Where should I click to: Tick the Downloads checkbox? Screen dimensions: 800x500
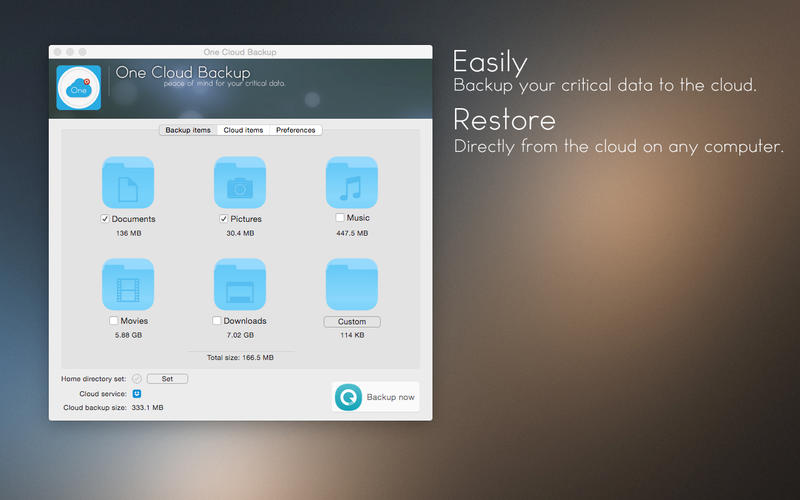coord(216,321)
